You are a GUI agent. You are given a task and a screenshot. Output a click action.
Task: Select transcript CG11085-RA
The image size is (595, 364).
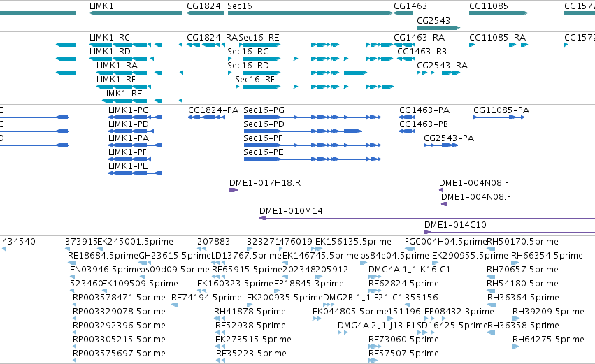click(498, 38)
